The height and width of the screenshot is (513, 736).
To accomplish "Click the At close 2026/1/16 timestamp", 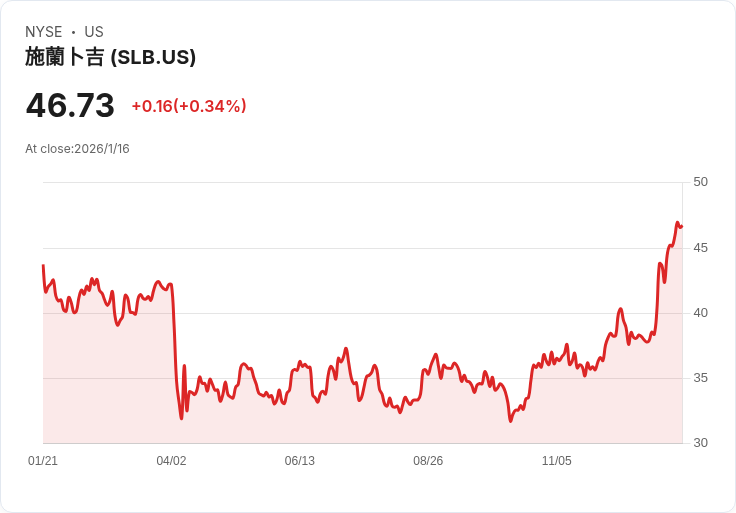I will tap(77, 149).
